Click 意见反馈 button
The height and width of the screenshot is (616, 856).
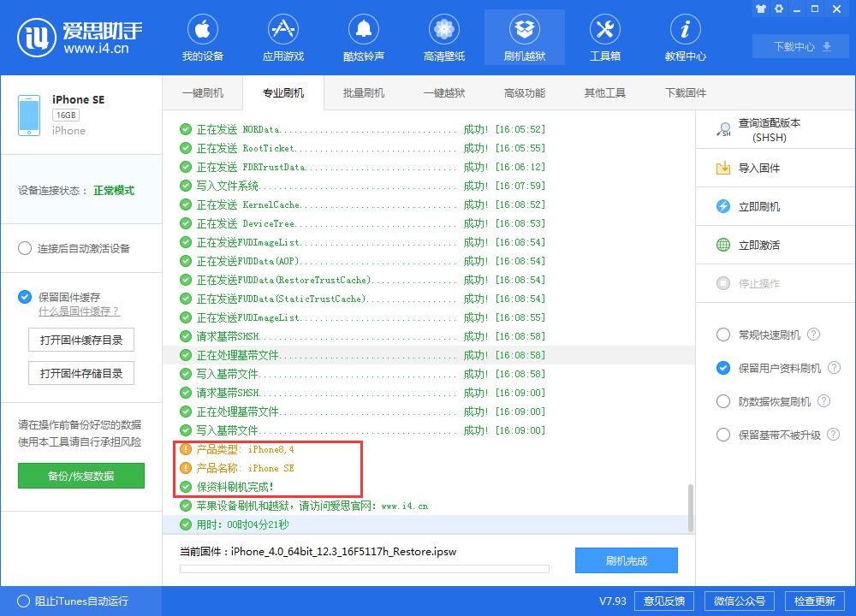664,601
